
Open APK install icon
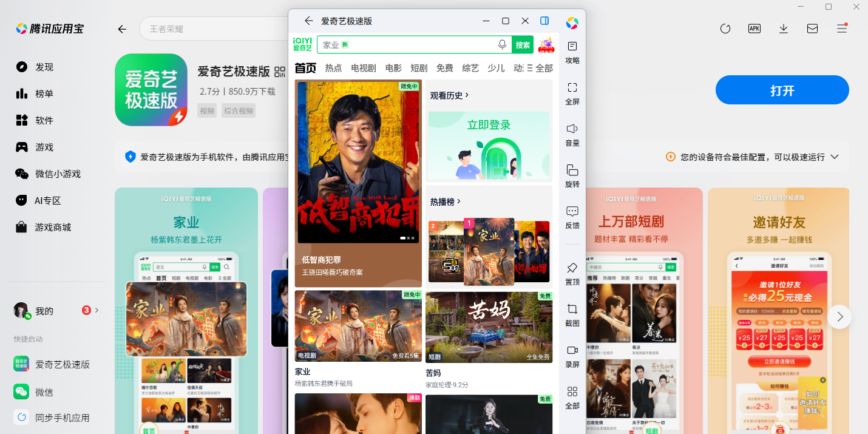754,29
